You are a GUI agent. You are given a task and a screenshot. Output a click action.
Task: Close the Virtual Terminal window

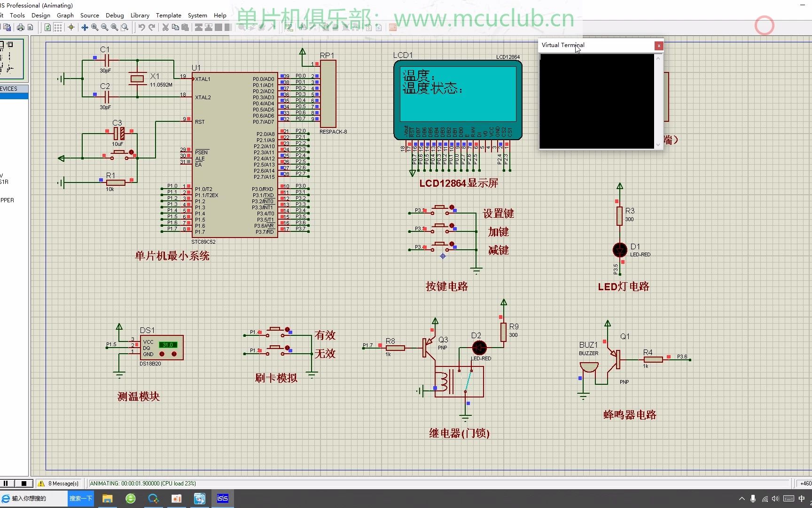659,46
